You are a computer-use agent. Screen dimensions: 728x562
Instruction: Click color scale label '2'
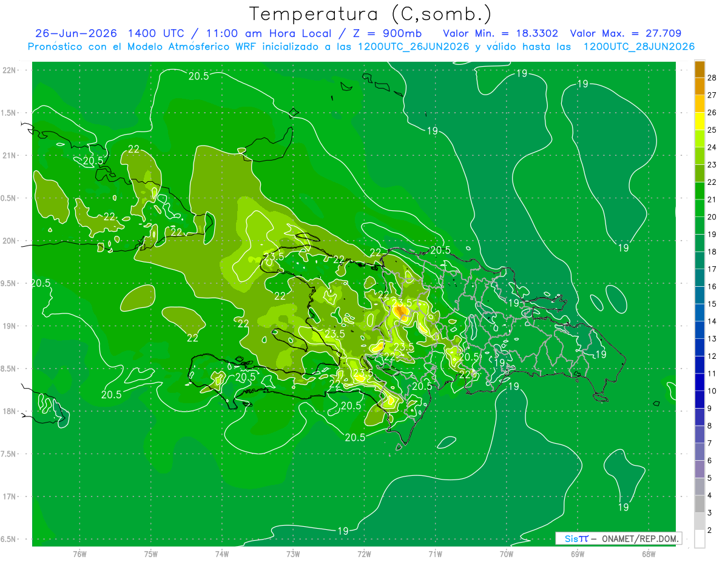710,530
